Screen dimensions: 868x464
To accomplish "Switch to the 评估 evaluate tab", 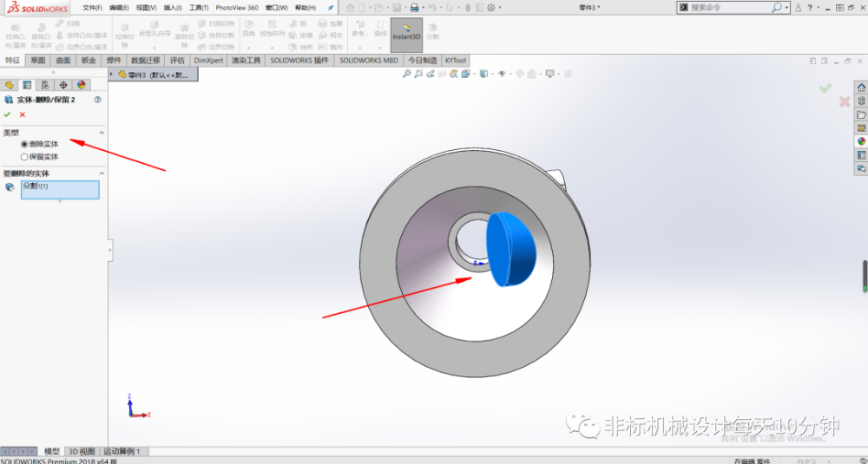I will (x=177, y=61).
